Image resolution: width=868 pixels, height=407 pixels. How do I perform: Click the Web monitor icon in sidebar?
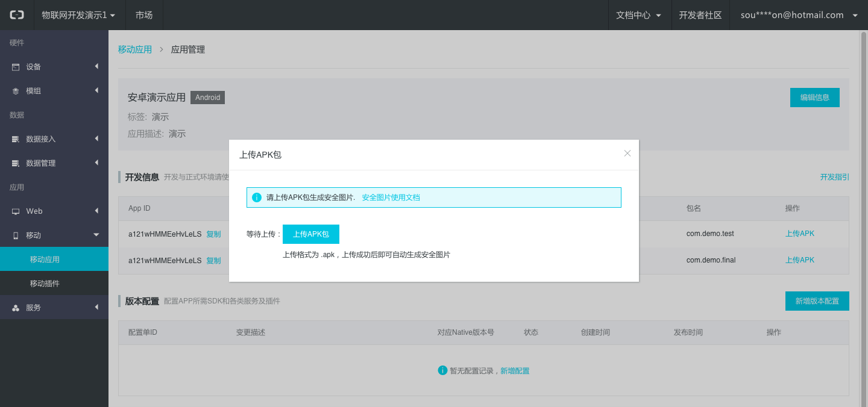pos(16,211)
